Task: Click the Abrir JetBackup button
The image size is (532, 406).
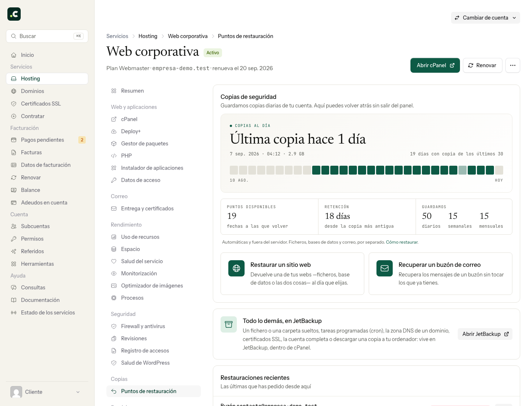Action: pyautogui.click(x=485, y=334)
